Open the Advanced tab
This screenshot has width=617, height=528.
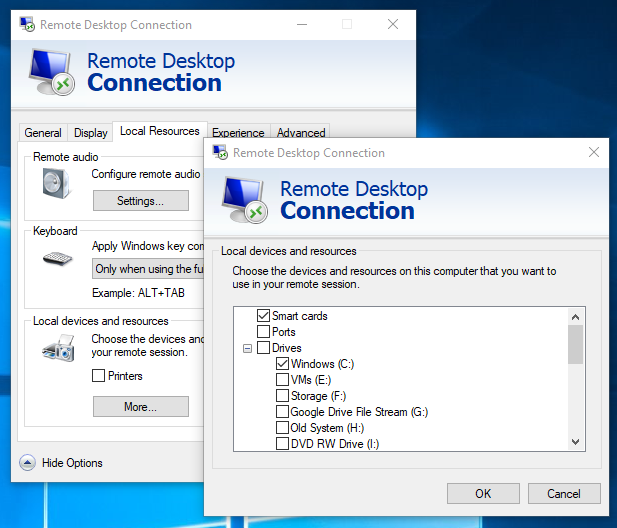point(301,133)
